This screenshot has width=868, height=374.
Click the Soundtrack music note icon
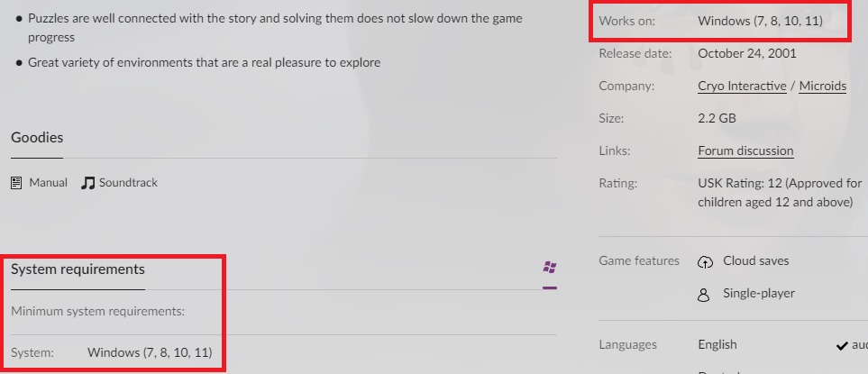pyautogui.click(x=87, y=183)
